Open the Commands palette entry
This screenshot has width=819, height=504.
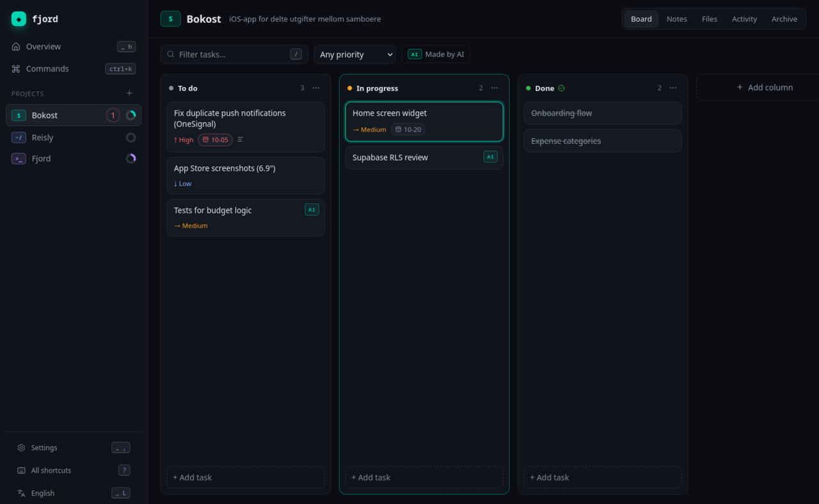coord(74,68)
